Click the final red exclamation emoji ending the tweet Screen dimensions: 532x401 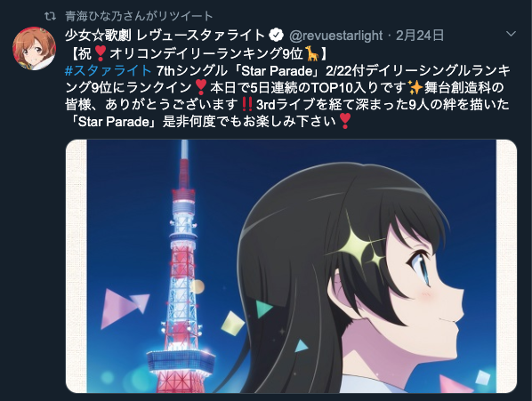click(x=344, y=121)
